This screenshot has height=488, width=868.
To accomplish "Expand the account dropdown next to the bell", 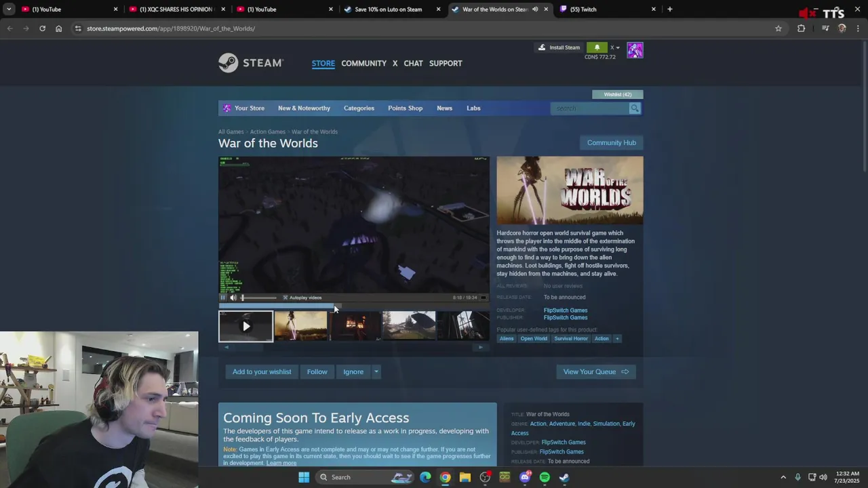I will (x=615, y=47).
